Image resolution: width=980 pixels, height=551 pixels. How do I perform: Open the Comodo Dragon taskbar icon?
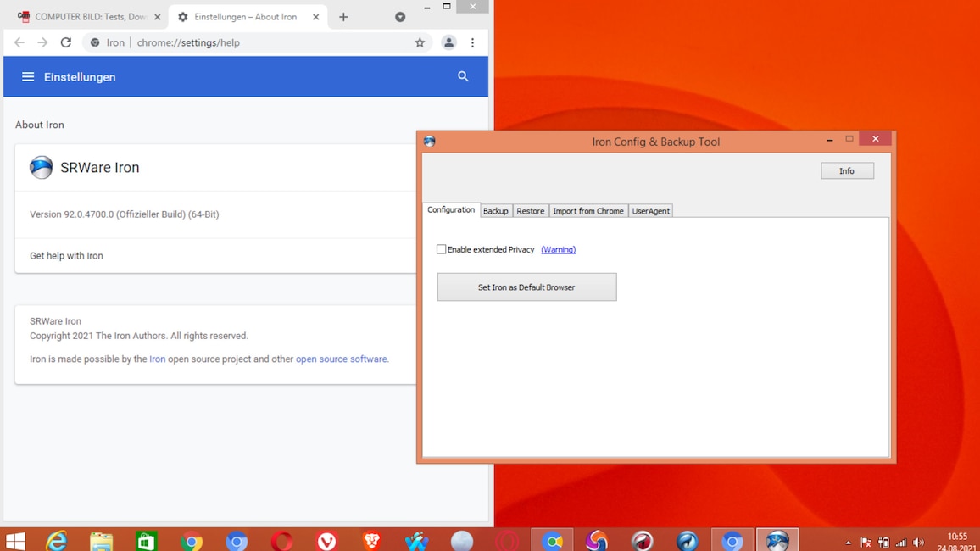click(x=642, y=540)
